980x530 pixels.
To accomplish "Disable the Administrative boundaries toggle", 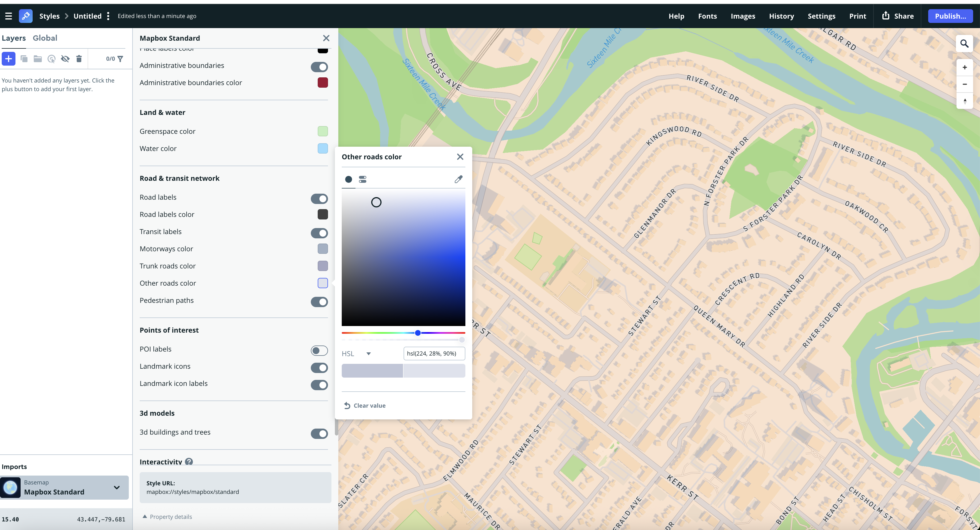I will click(319, 67).
